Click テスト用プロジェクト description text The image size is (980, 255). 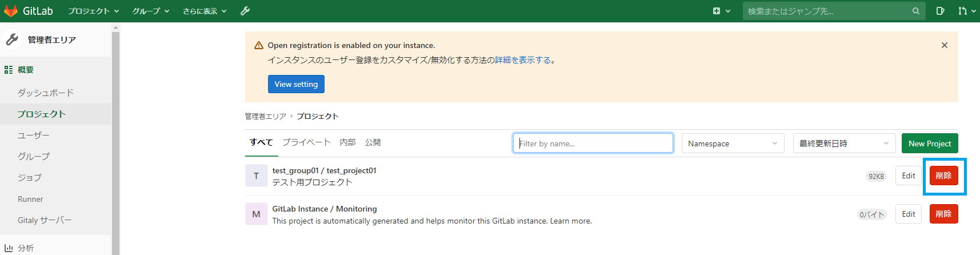[x=312, y=182]
